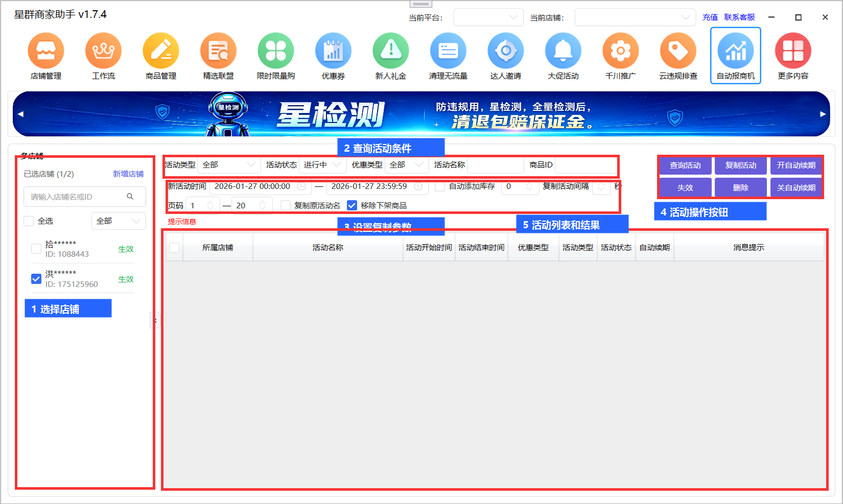The image size is (843, 504).
Task: Click the 查询活动 query button
Action: (x=685, y=165)
